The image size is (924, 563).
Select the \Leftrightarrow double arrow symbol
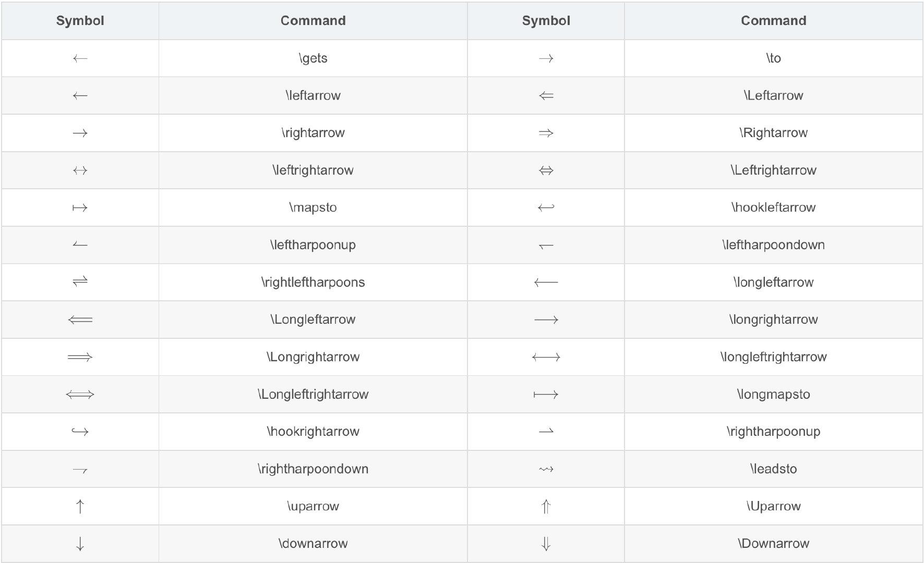[x=546, y=170]
